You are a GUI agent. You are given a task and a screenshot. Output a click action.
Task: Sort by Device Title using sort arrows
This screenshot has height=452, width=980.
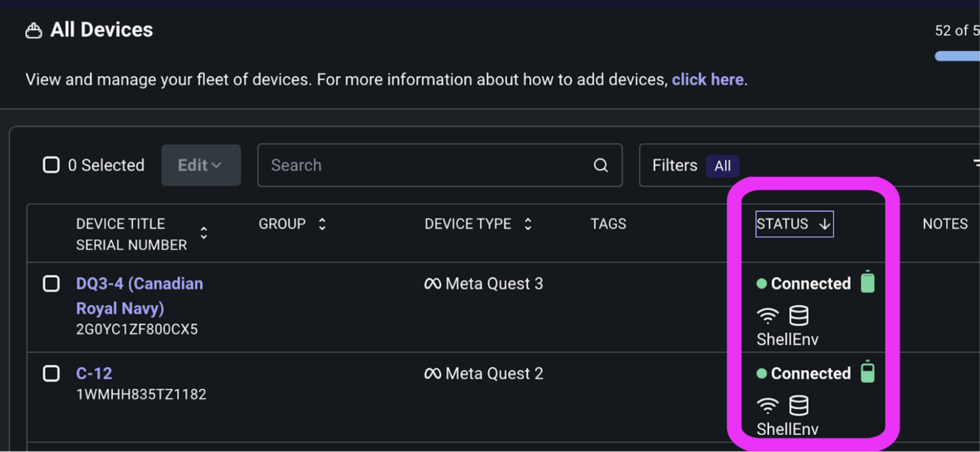[x=204, y=233]
